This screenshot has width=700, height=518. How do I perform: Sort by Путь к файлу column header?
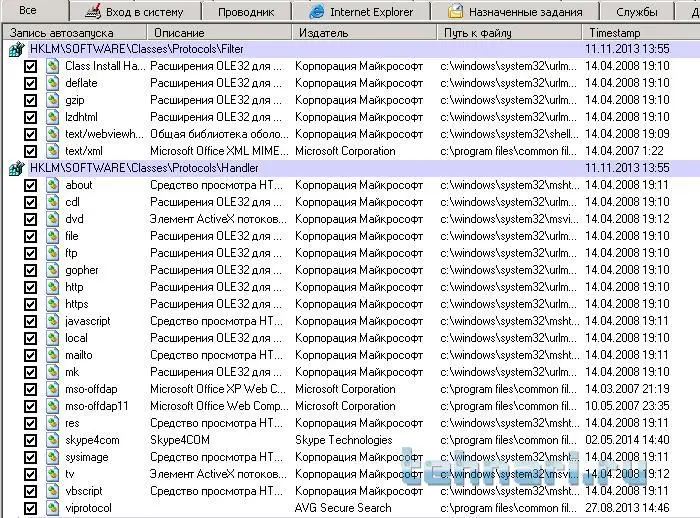tap(509, 33)
